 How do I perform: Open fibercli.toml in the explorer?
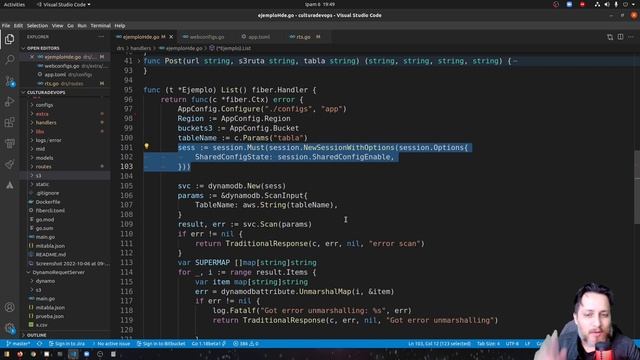click(50, 211)
